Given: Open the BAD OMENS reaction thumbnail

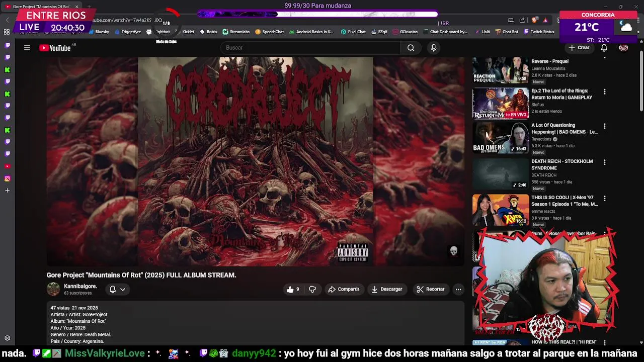Looking at the screenshot, I should click(x=501, y=138).
